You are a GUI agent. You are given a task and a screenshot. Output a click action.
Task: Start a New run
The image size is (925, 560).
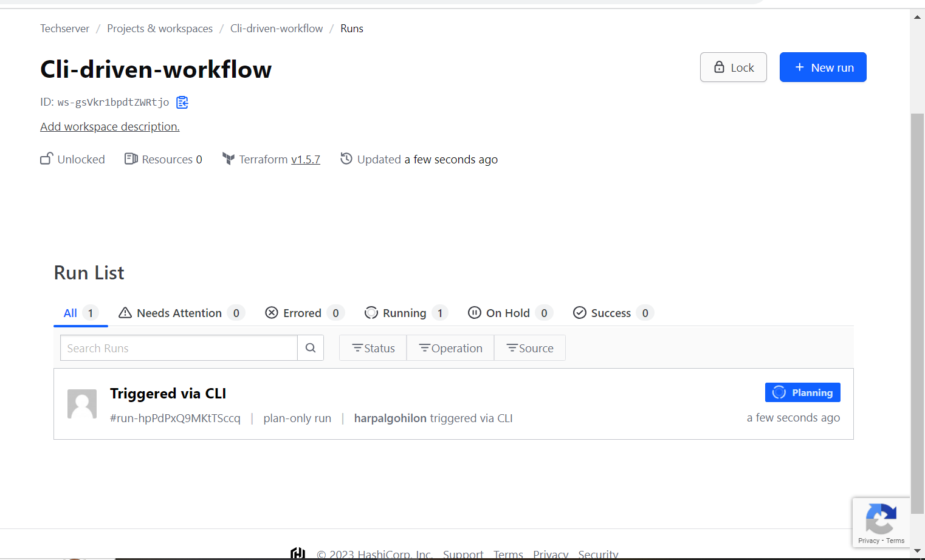[x=823, y=67]
